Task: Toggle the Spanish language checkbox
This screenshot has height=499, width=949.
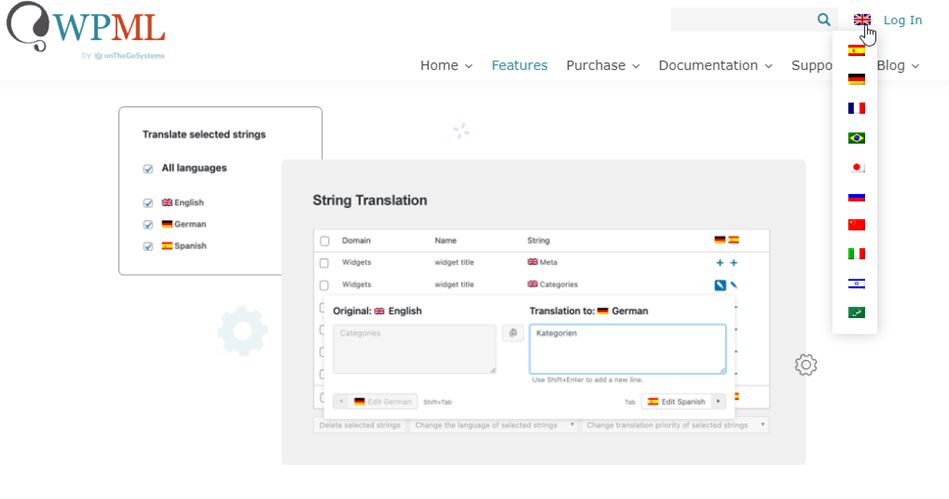Action: (148, 246)
